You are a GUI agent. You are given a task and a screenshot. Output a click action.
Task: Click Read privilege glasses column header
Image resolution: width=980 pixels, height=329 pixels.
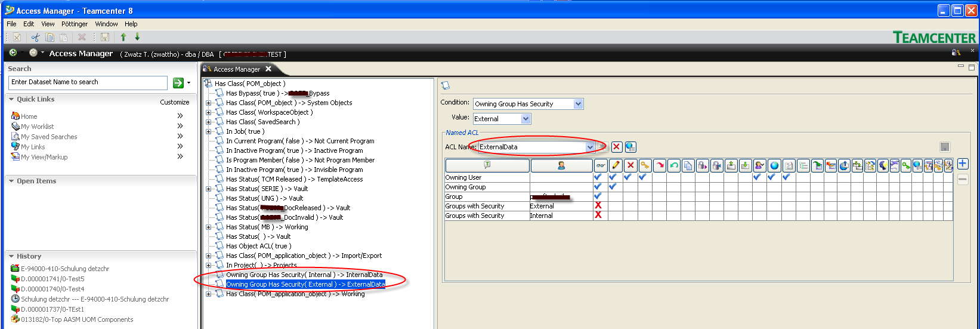point(601,165)
